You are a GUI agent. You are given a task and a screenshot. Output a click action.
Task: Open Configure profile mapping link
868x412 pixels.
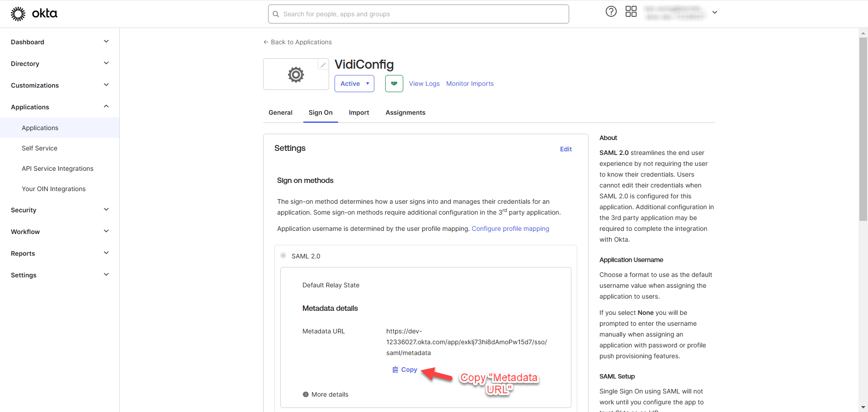click(x=510, y=229)
